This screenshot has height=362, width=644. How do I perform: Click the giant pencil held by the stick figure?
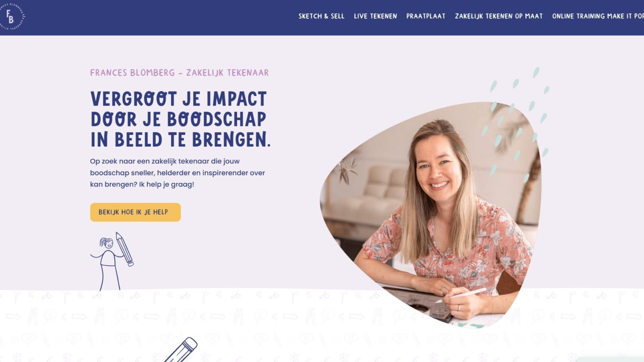(124, 249)
